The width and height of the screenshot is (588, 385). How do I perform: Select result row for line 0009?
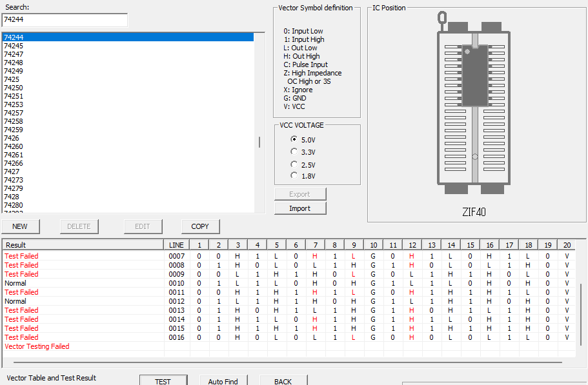pyautogui.click(x=289, y=274)
